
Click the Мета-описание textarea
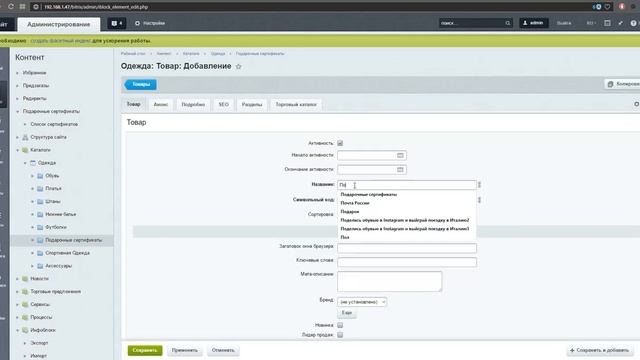click(x=389, y=281)
